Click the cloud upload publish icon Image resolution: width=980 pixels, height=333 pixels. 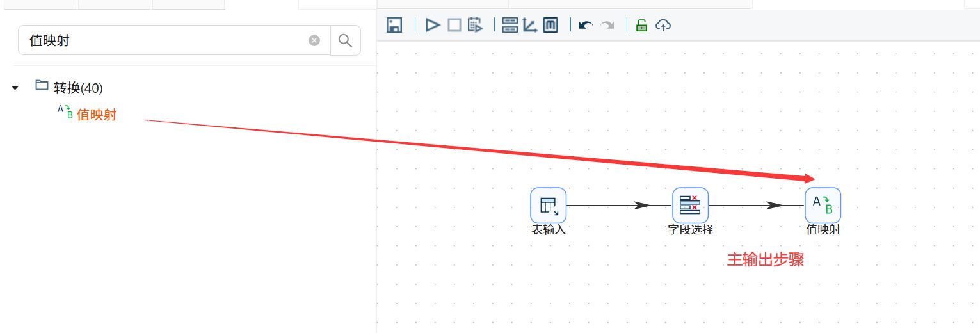point(663,26)
